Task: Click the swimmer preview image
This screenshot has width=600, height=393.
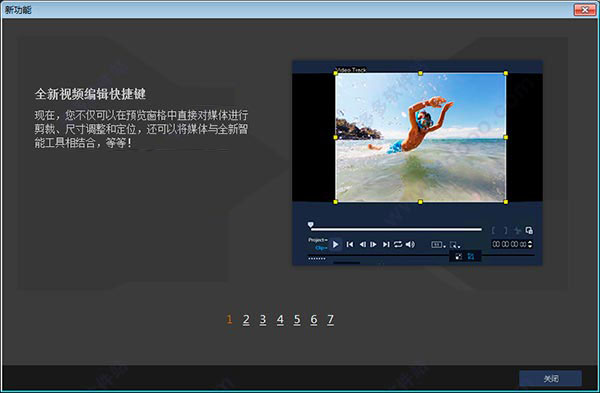Action: [421, 137]
